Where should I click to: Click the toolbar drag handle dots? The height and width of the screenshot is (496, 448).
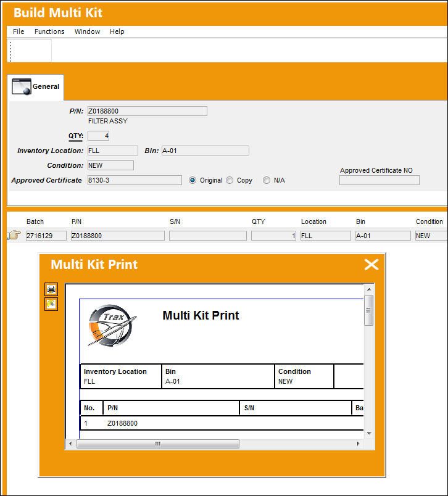pos(10,51)
